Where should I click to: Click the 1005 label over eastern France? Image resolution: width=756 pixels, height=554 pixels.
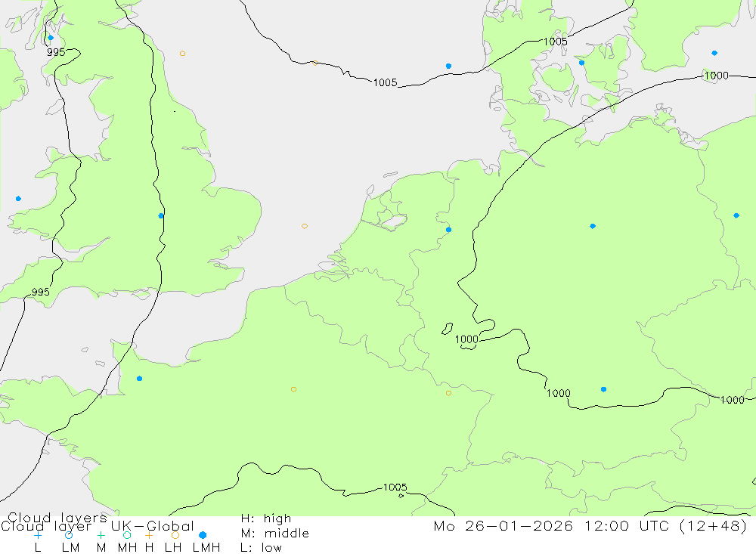click(395, 487)
